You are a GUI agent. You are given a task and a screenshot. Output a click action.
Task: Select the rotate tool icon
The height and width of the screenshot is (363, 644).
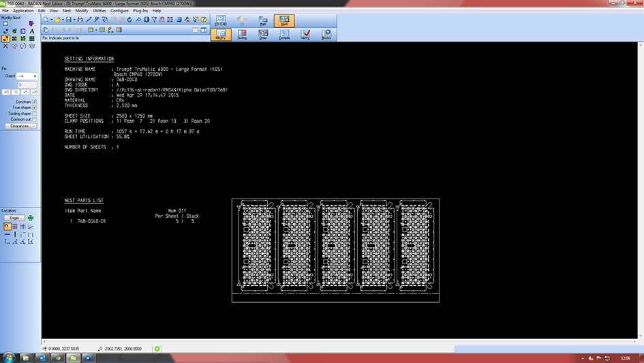(23, 46)
